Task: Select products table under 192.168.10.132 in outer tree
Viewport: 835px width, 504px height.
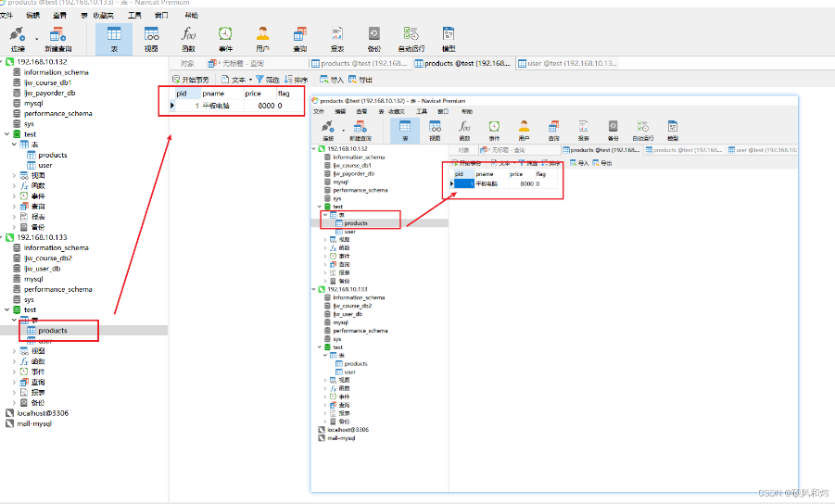Action: (52, 155)
